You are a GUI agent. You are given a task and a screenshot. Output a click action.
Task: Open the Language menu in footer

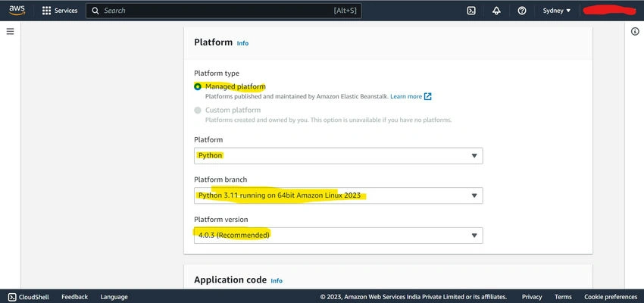tap(114, 297)
